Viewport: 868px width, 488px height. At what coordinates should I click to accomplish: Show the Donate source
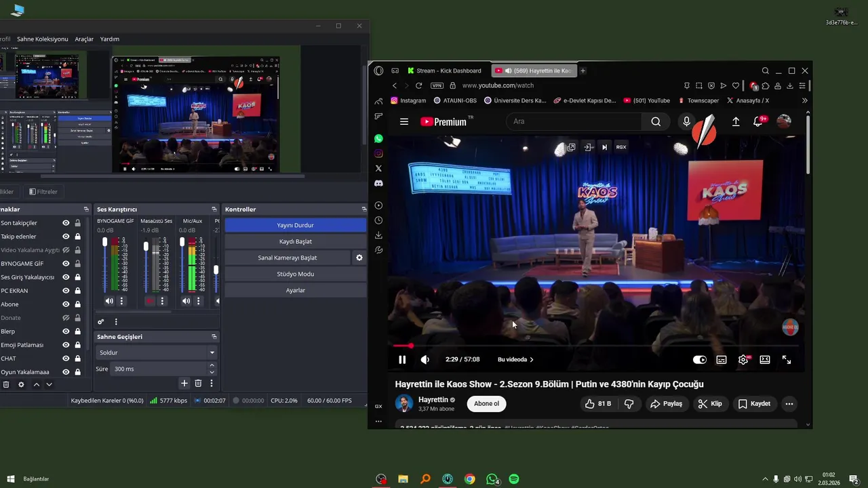pos(66,318)
